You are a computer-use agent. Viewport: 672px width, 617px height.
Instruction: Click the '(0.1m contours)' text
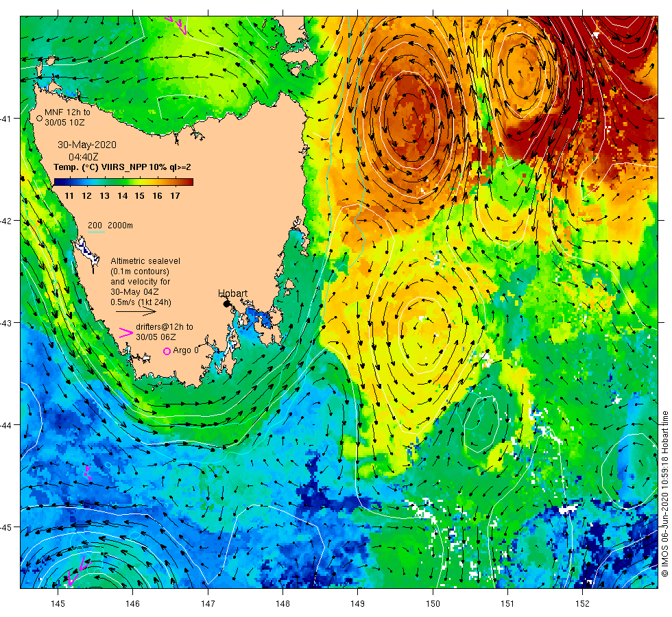pos(140,271)
